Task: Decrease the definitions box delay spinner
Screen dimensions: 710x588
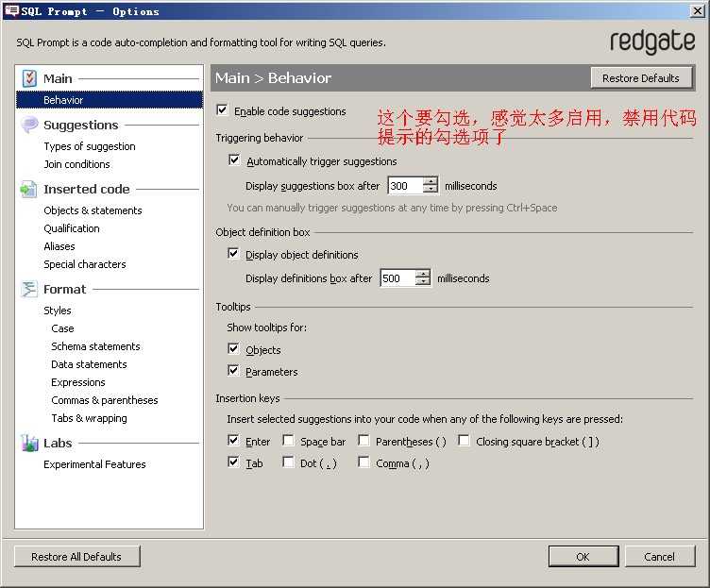Action: [x=423, y=281]
